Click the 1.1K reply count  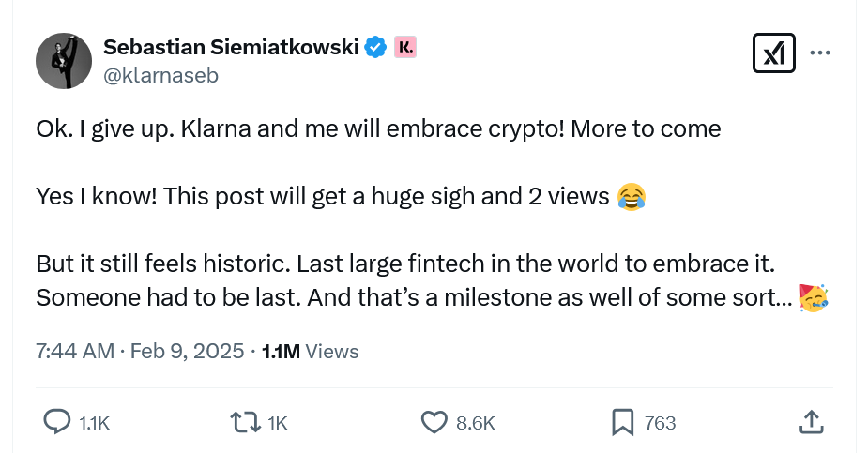pyautogui.click(x=94, y=424)
